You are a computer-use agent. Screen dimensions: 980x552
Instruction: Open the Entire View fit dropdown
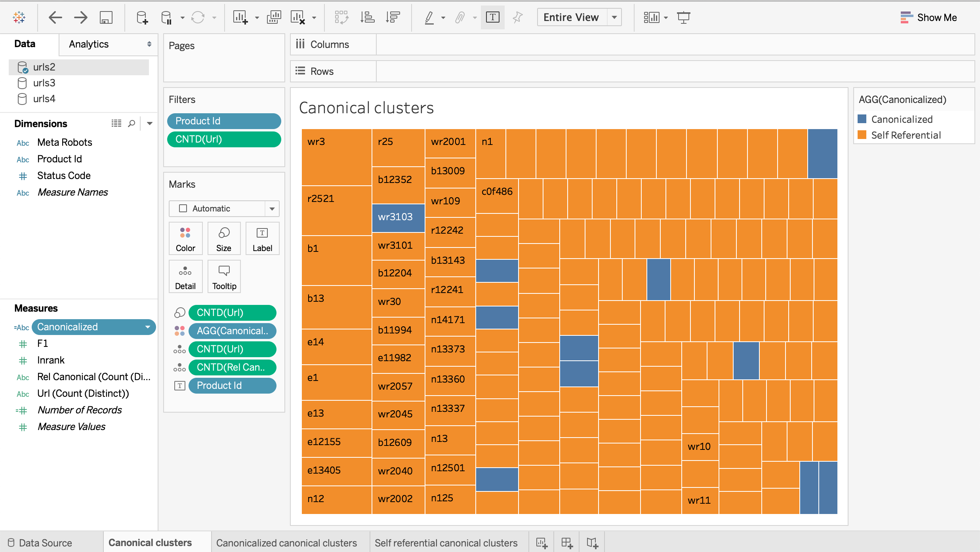614,17
